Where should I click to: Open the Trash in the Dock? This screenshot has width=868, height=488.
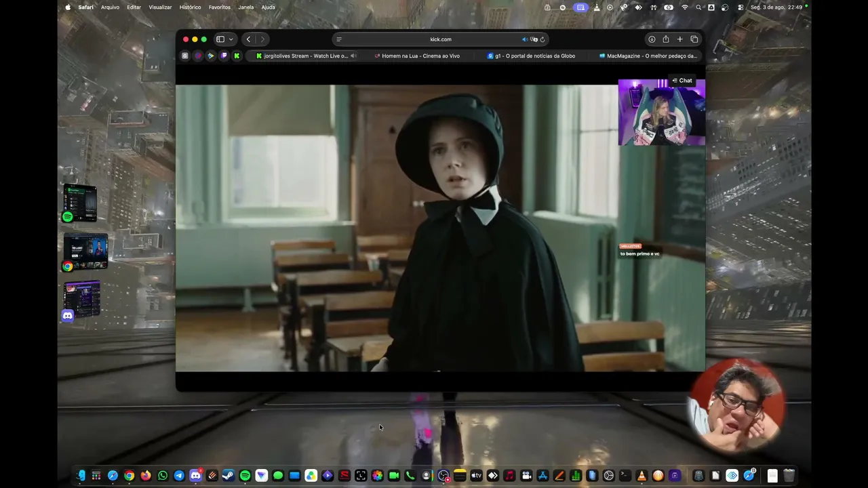[x=789, y=476]
